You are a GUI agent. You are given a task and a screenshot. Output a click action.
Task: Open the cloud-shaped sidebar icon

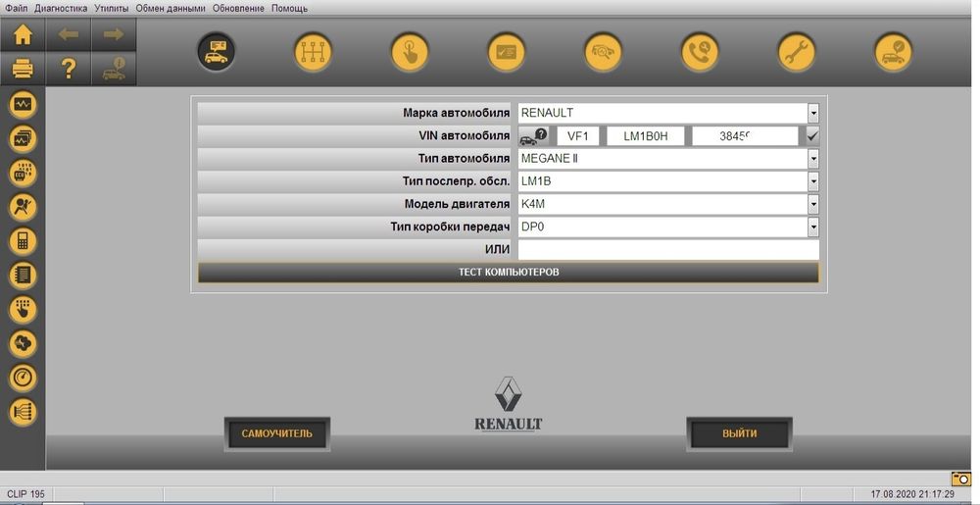pos(24,343)
